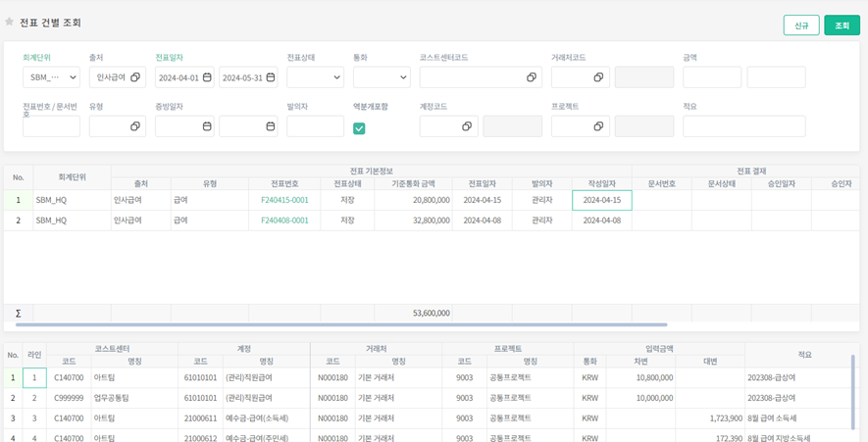
Task: Open the 유형 lookup popup icon
Action: pos(135,126)
